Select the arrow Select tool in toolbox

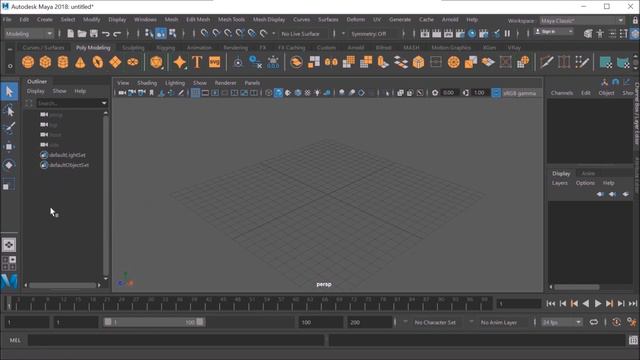[9, 91]
